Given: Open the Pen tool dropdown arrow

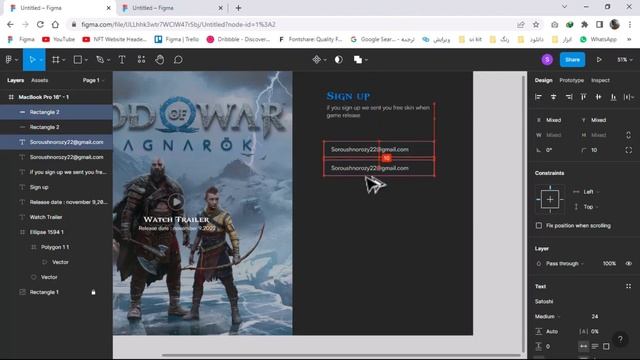Looking at the screenshot, I should tap(108, 60).
